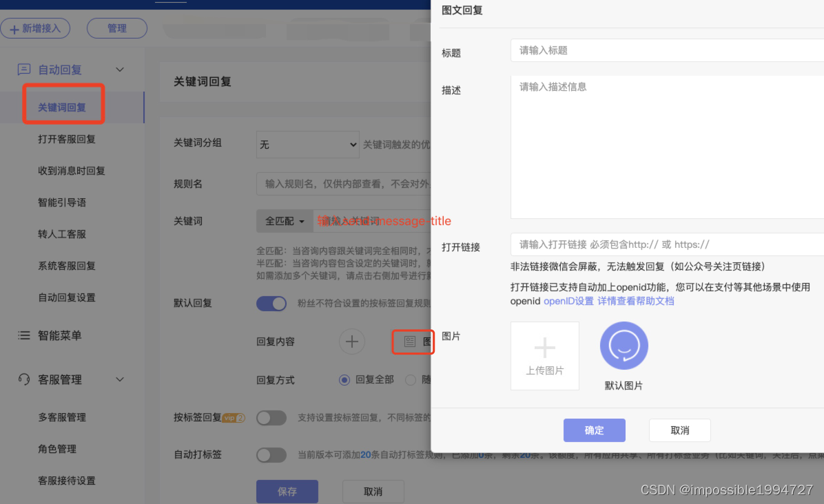The width and height of the screenshot is (824, 504).
Task: Click the plus icon next to 回复内容
Action: 351,342
